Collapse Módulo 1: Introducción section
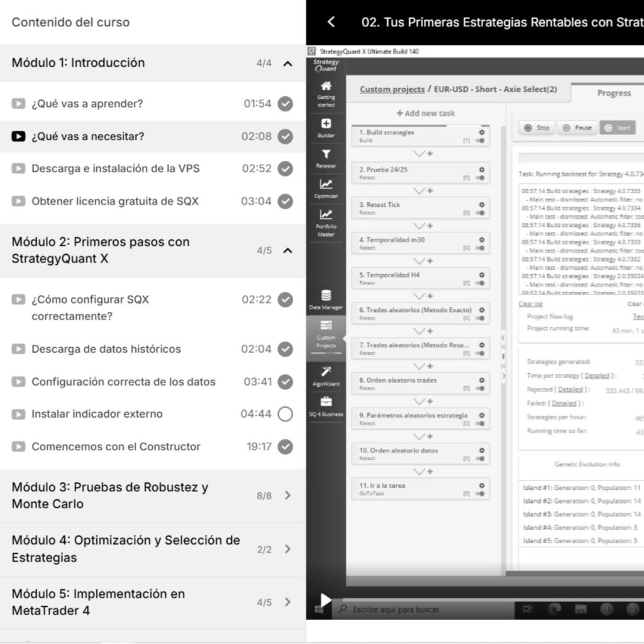 (x=287, y=63)
